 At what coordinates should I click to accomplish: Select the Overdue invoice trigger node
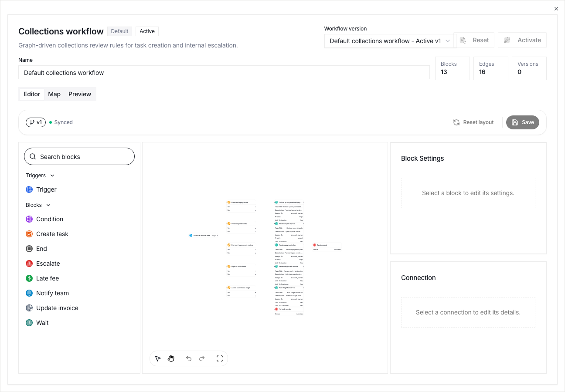[203, 235]
